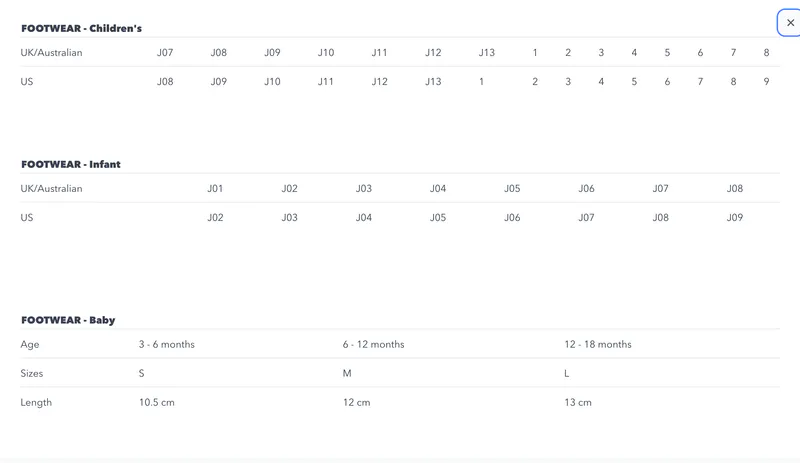Select J02 in Infant US row

[x=215, y=217]
